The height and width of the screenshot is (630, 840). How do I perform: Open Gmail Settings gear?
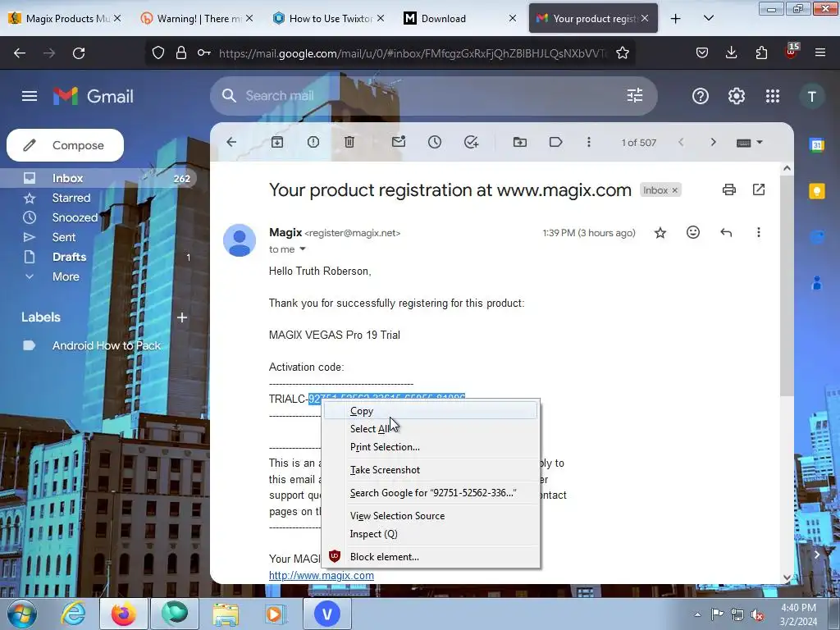tap(737, 96)
